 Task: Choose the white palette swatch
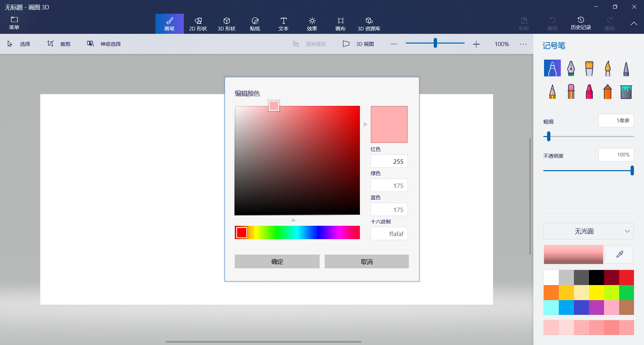(551, 278)
